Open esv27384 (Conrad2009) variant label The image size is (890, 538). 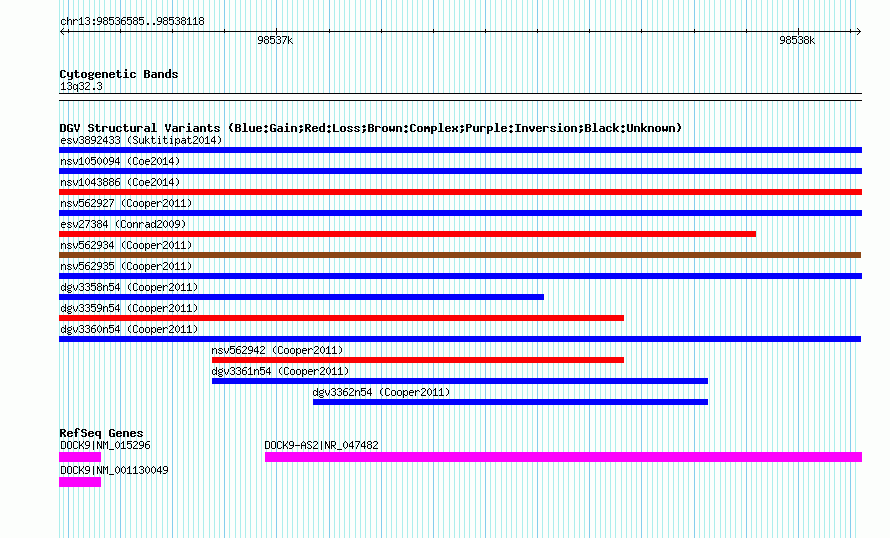(123, 224)
